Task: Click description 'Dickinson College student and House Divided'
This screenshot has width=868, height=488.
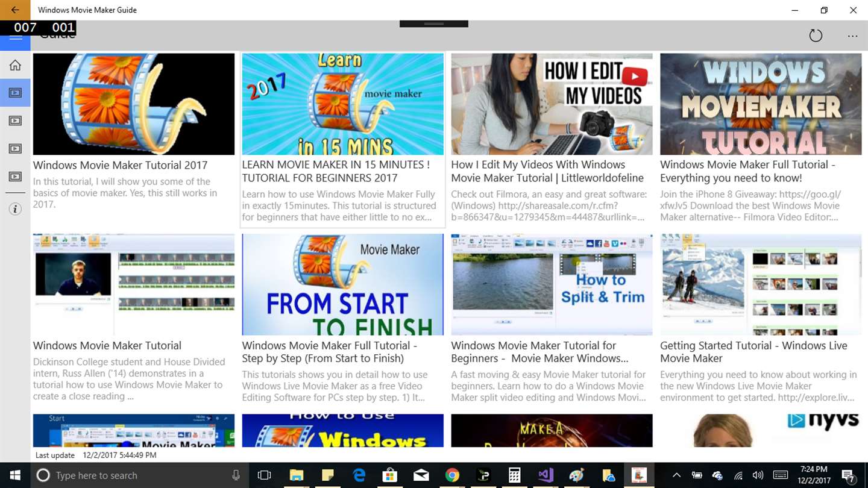Action: (x=129, y=362)
